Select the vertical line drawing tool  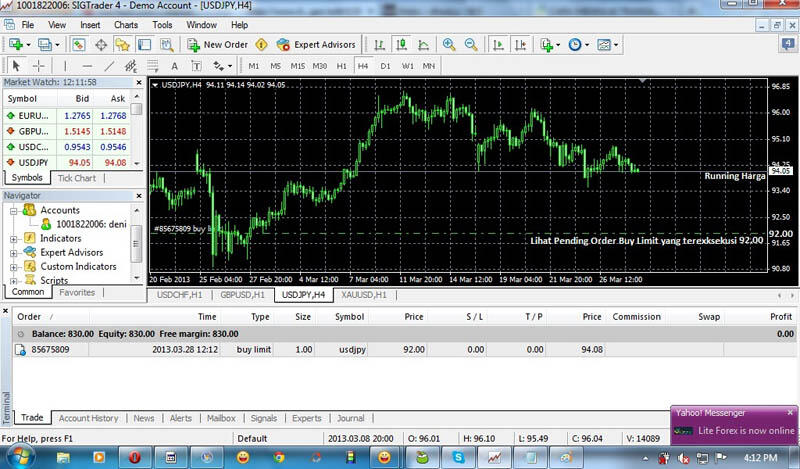(x=65, y=66)
